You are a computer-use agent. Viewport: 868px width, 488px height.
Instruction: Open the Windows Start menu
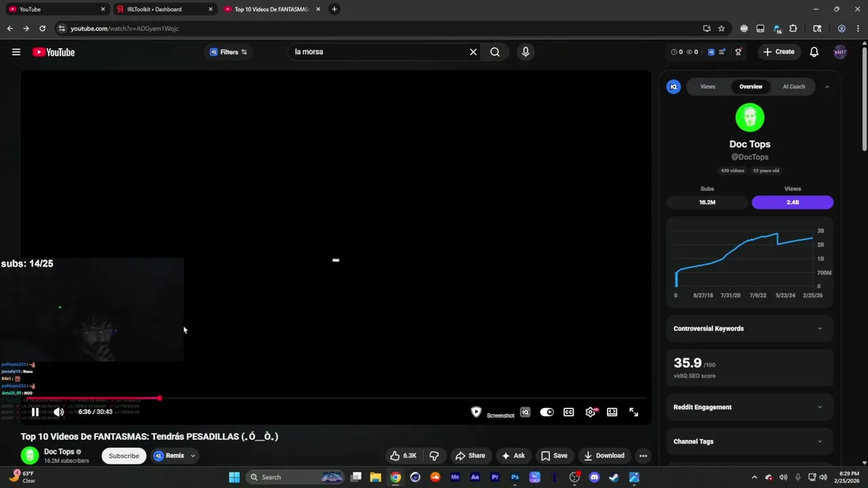point(234,477)
